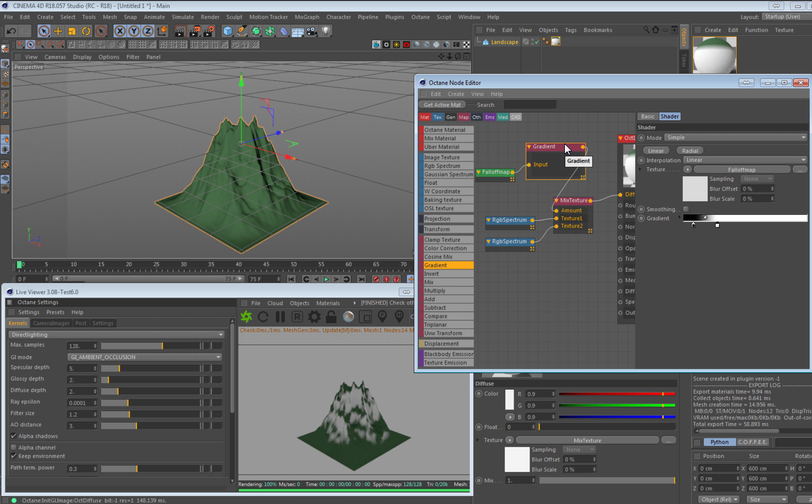Click the Undo arrow icon
Viewport: 812px width, 504px height.
pos(11,31)
